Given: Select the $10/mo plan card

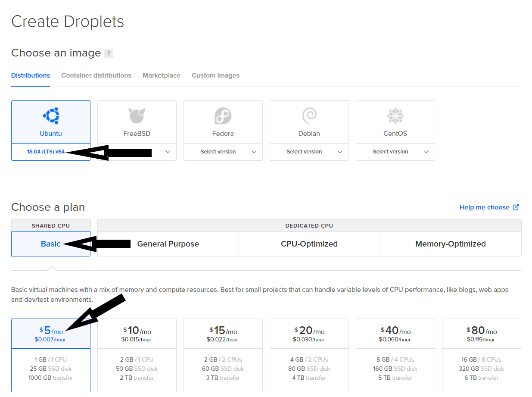Looking at the screenshot, I should coord(137,356).
